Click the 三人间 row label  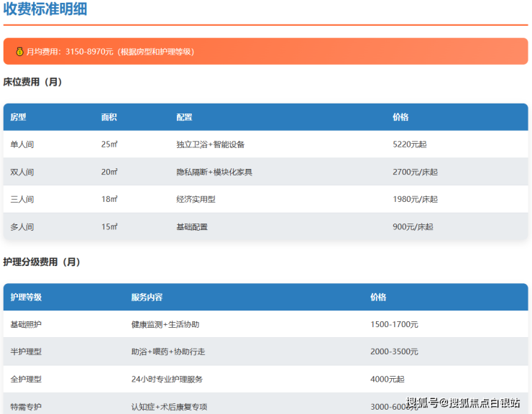[22, 199]
